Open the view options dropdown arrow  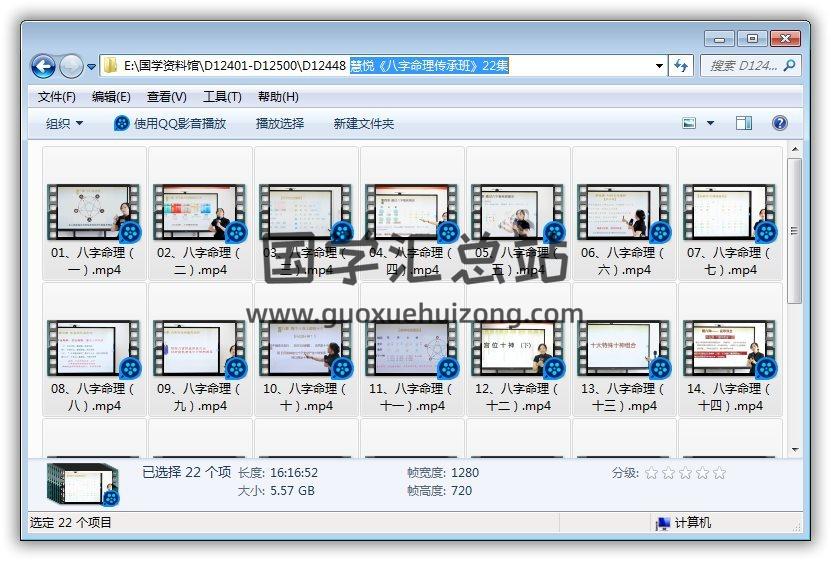tap(710, 123)
